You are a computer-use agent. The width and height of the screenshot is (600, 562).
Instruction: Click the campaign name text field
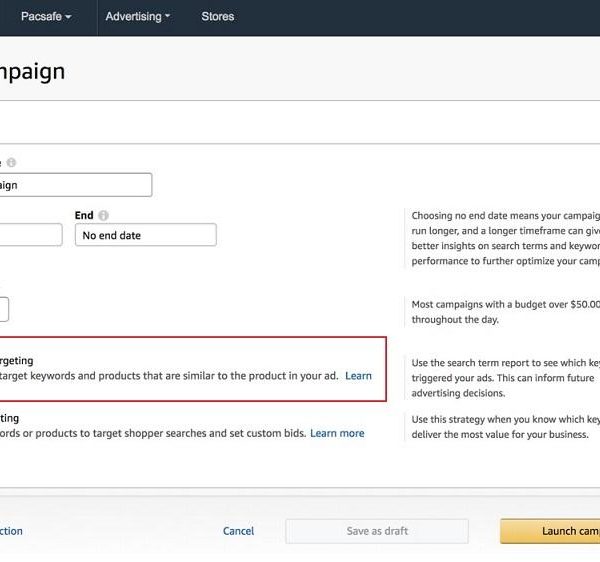pyautogui.click(x=75, y=185)
